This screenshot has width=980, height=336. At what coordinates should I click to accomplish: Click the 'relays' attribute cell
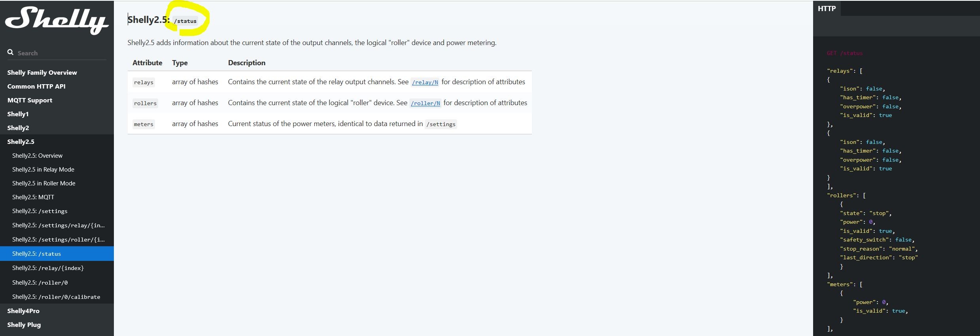[144, 82]
